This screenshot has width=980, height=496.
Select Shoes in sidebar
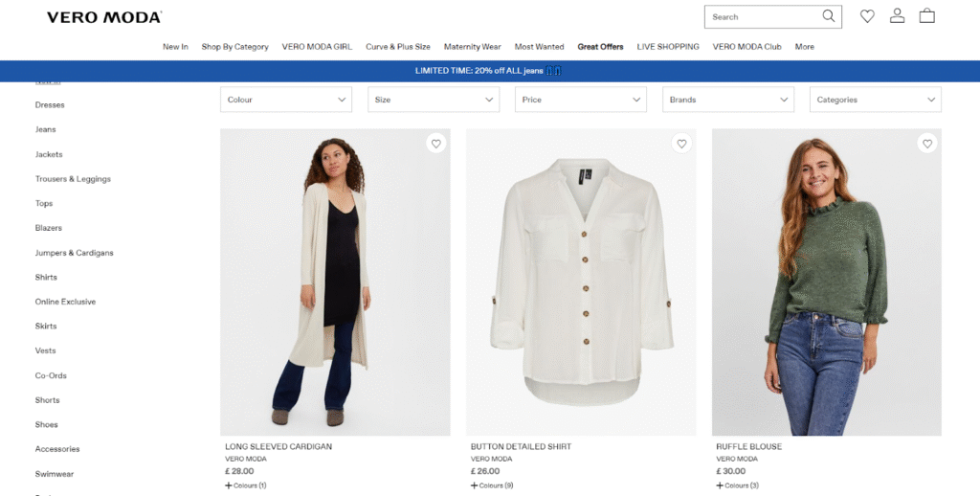tap(47, 425)
